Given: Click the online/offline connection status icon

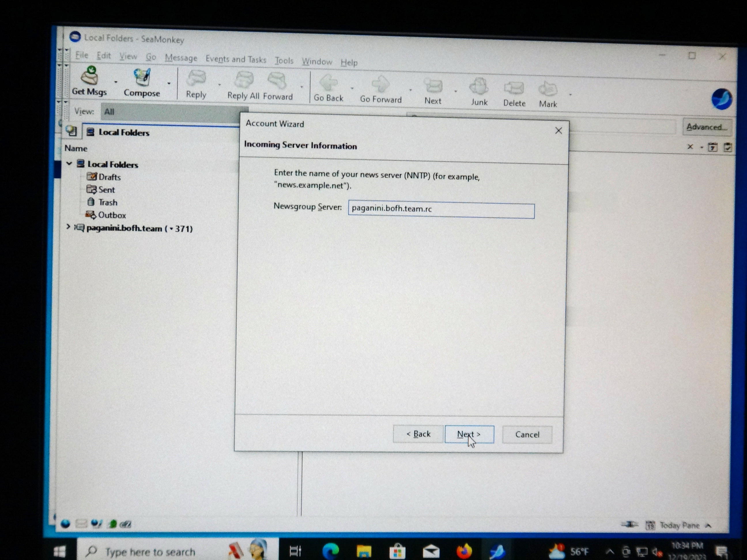Looking at the screenshot, I should [629, 524].
